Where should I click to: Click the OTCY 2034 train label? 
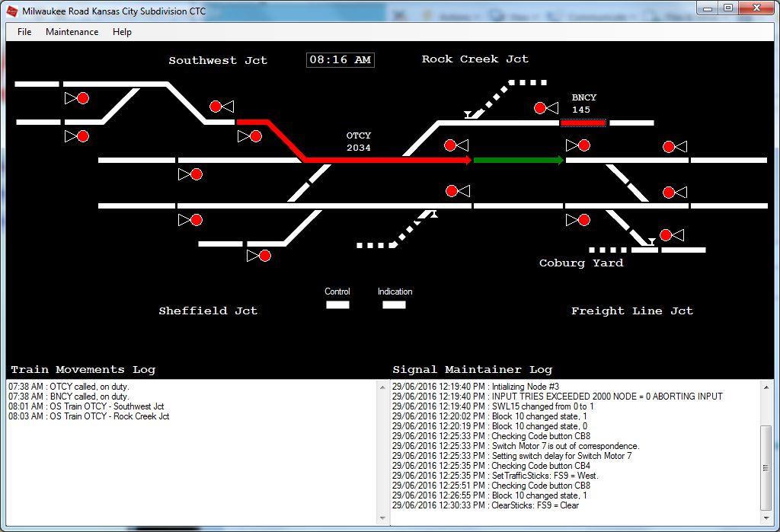[x=359, y=142]
